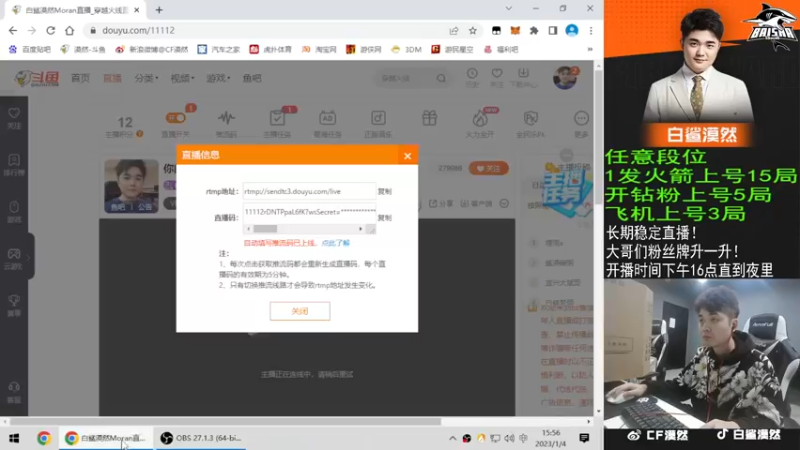800x450 pixels.
Task: Click the share page icon in address bar
Action: [454, 31]
